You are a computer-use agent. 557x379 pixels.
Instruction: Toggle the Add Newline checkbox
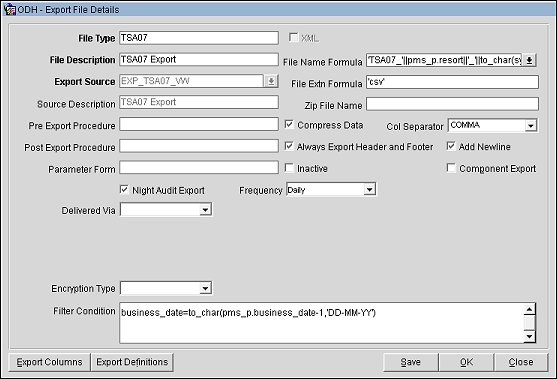coord(451,146)
